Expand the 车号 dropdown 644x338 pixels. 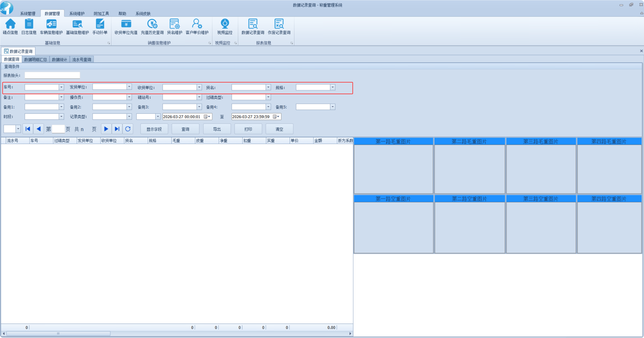(61, 87)
